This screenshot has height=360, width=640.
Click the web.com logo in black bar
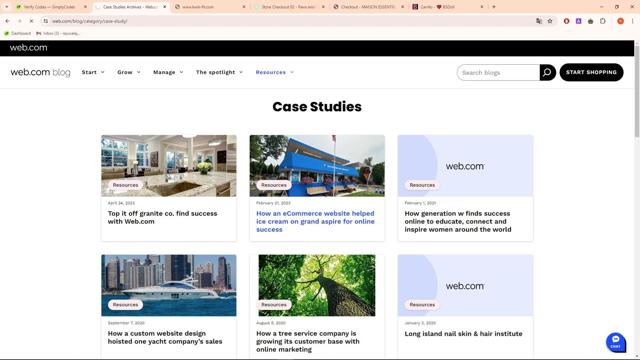(29, 47)
